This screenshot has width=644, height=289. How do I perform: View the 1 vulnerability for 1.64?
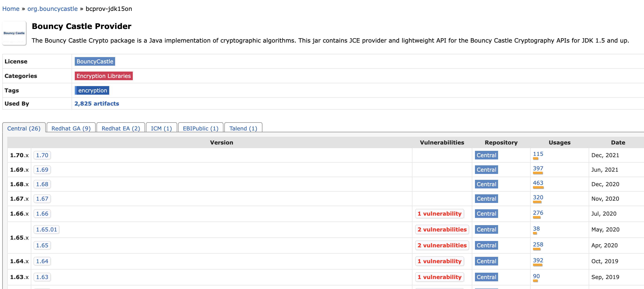point(440,261)
